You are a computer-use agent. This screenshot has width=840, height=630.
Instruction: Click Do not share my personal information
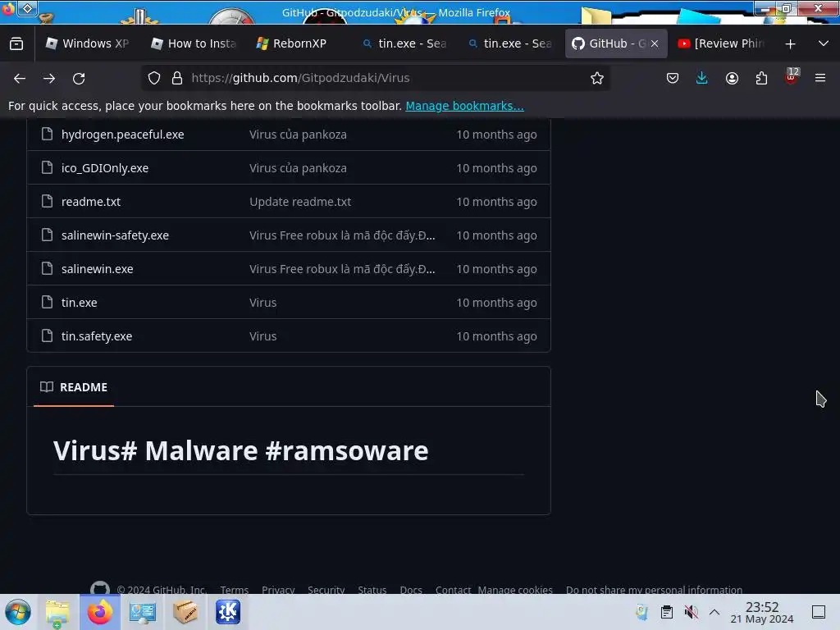(654, 590)
